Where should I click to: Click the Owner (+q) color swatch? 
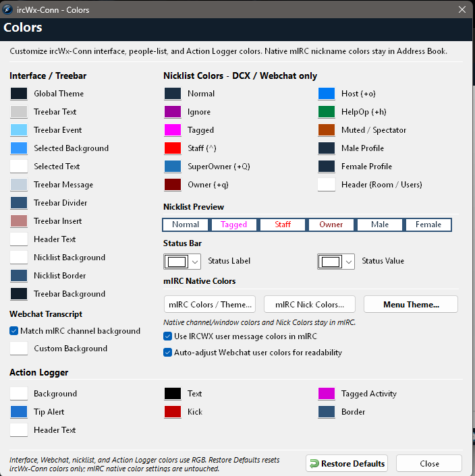pyautogui.click(x=173, y=185)
